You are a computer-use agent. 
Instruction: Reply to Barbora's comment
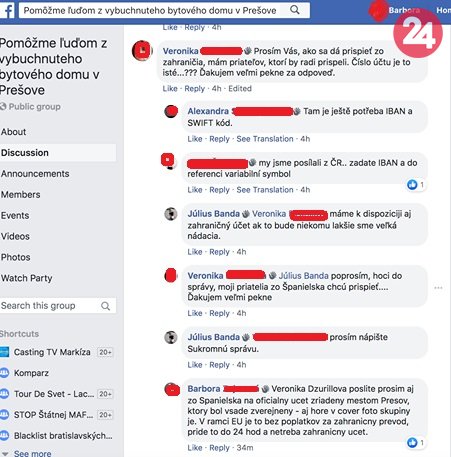[219, 448]
